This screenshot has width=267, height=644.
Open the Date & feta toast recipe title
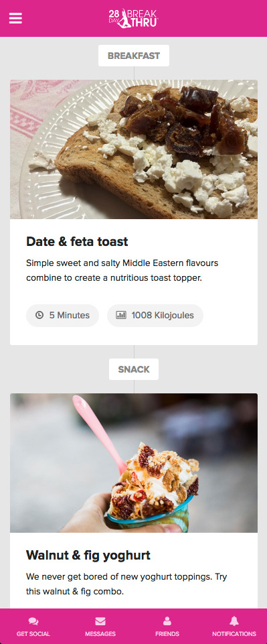[x=77, y=241]
